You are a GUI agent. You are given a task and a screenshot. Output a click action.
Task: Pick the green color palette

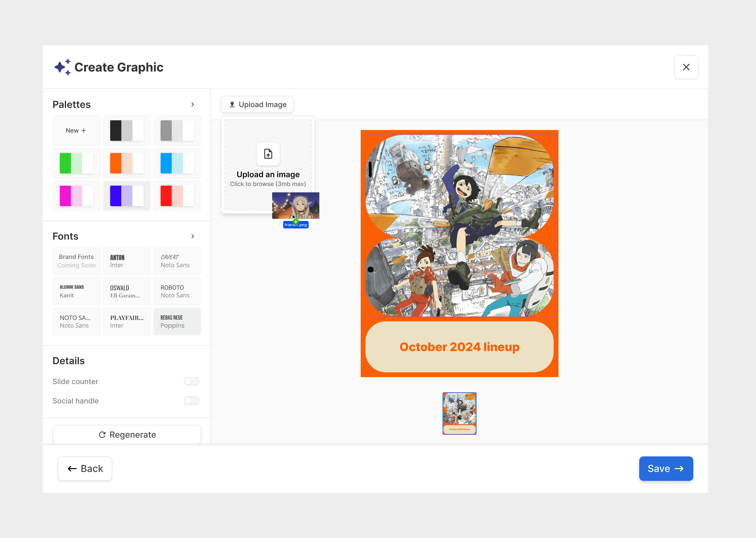pos(76,163)
